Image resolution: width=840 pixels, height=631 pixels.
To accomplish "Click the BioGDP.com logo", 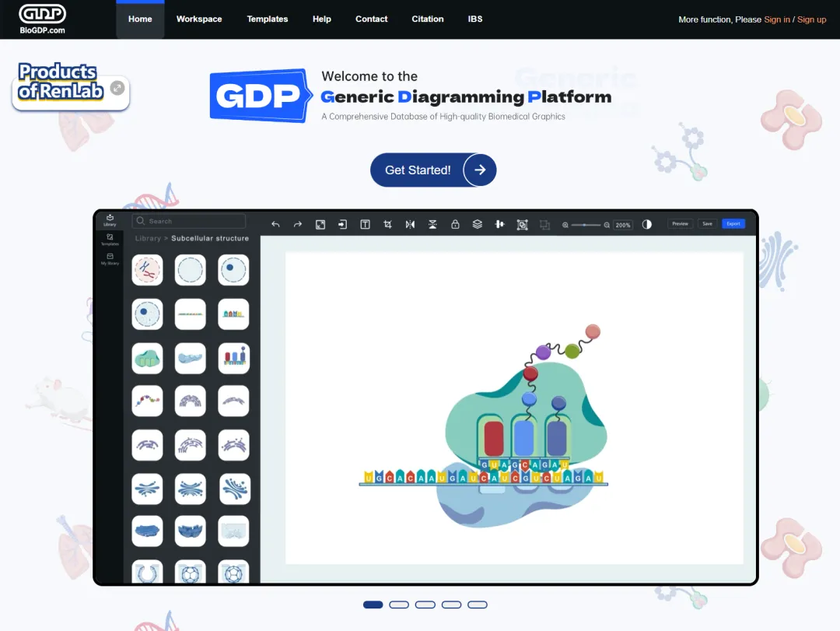I will [42, 19].
